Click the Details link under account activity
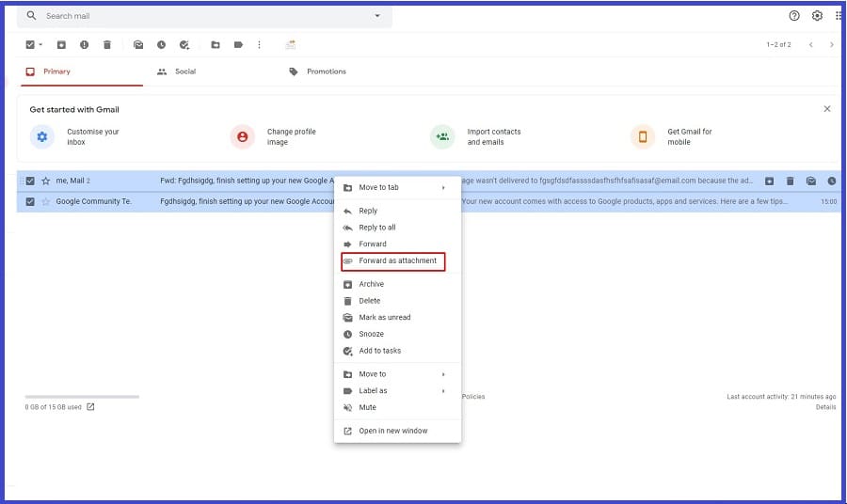The image size is (847, 504). (825, 407)
